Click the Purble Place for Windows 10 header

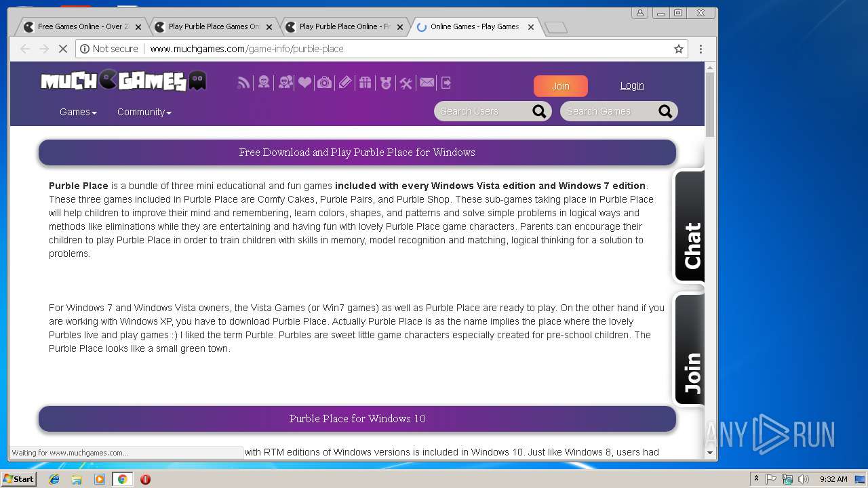357,419
